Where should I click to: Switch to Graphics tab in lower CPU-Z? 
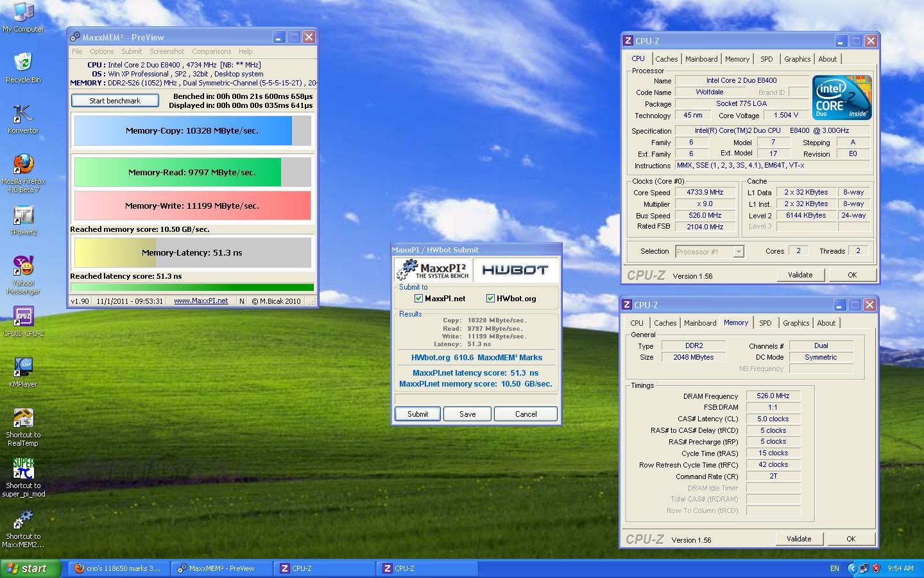[x=796, y=323]
